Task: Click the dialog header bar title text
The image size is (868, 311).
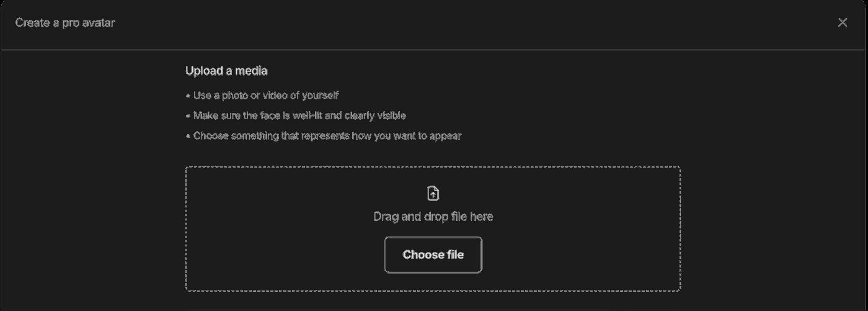Action: tap(65, 23)
